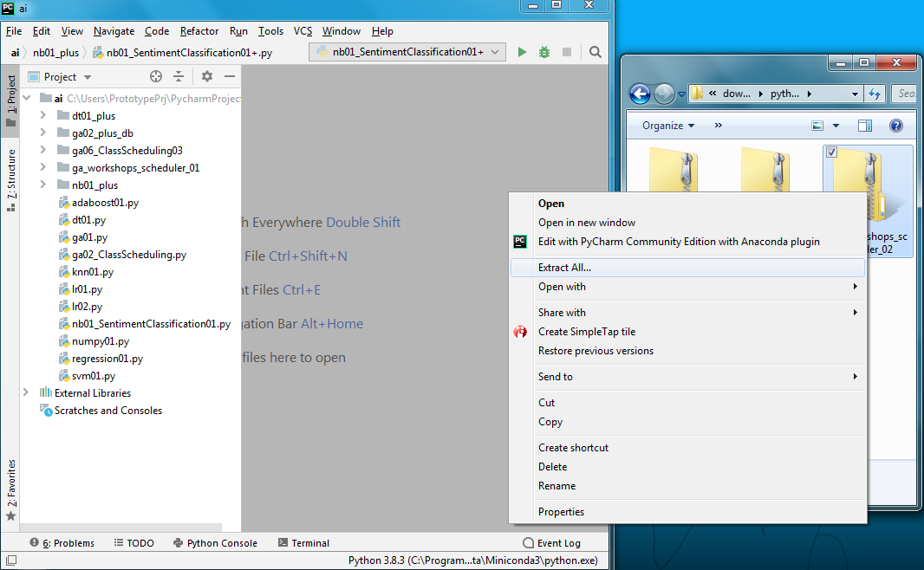Open the Python Console tool window
The width and height of the screenshot is (924, 570).
215,542
